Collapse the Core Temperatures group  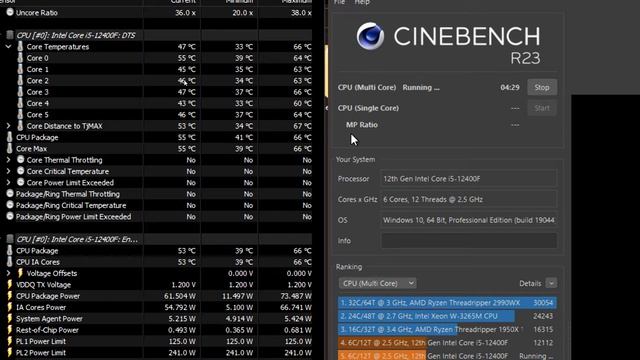tap(8, 47)
